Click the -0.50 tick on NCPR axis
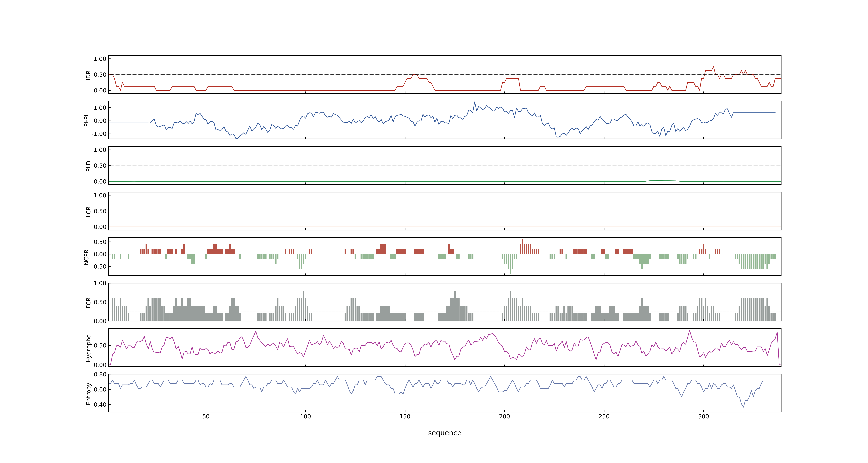Viewport: 868px width, 463px height. pos(99,267)
